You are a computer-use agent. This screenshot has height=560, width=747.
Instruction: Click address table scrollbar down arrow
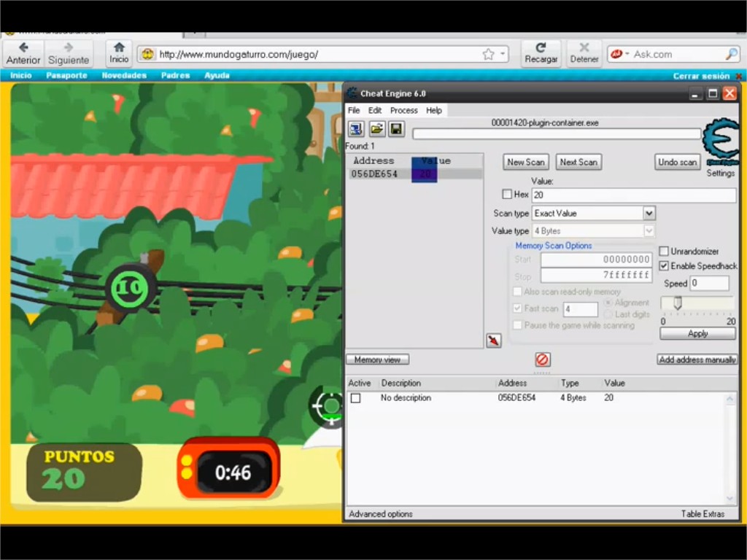(x=729, y=499)
